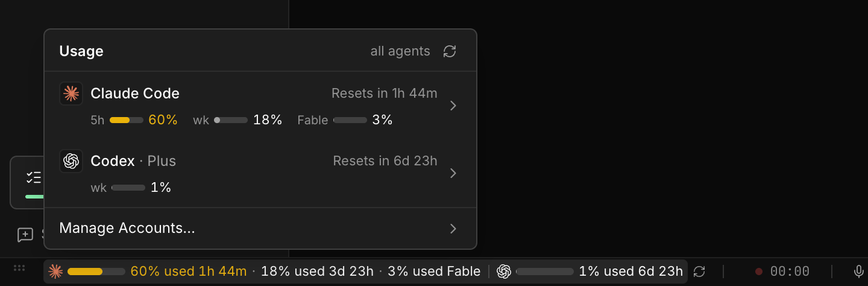The image size is (868, 286).
Task: Open Manage Accounts chevron arrow
Action: click(x=453, y=229)
